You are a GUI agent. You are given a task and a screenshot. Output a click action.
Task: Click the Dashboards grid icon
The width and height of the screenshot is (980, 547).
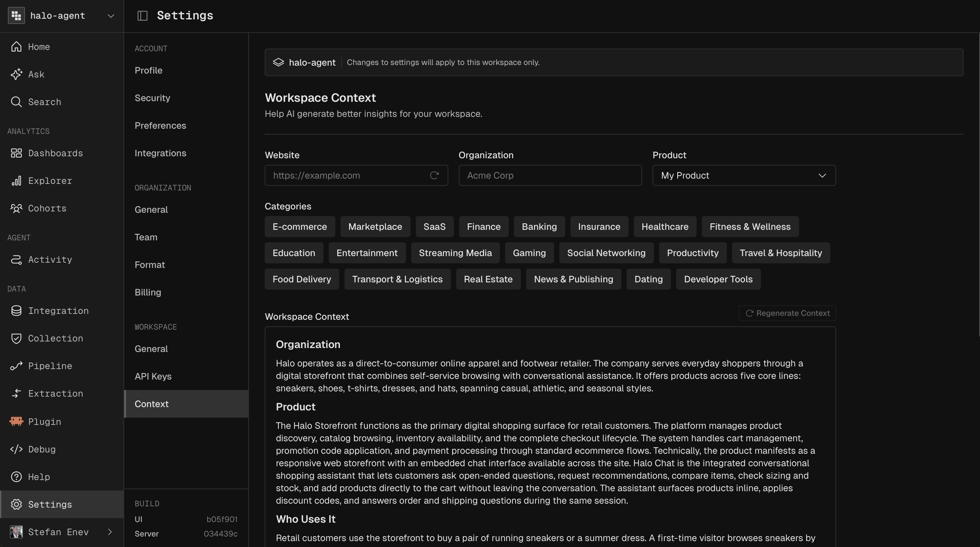tap(16, 153)
